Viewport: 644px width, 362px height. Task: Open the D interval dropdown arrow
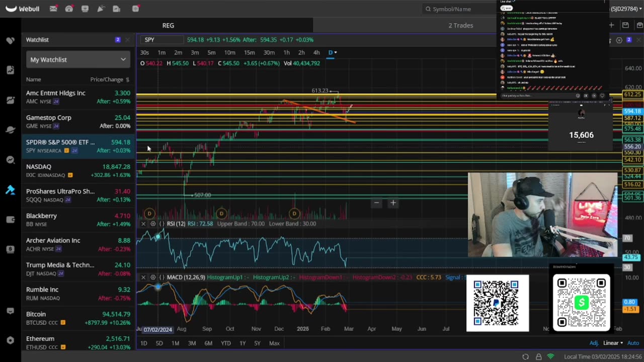tap(336, 52)
